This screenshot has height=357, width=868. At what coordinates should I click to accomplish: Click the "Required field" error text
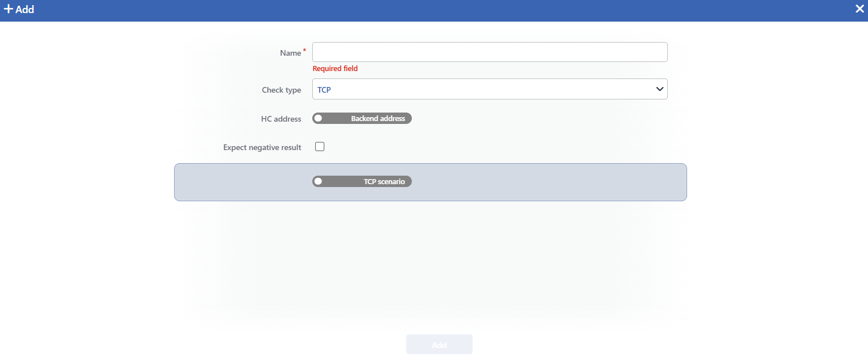pos(335,69)
